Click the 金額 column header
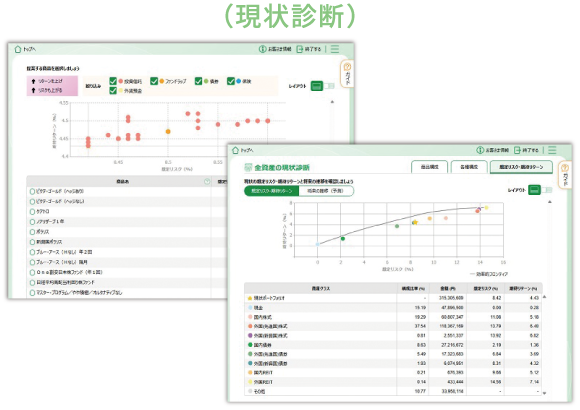The image size is (580, 410). tap(447, 288)
